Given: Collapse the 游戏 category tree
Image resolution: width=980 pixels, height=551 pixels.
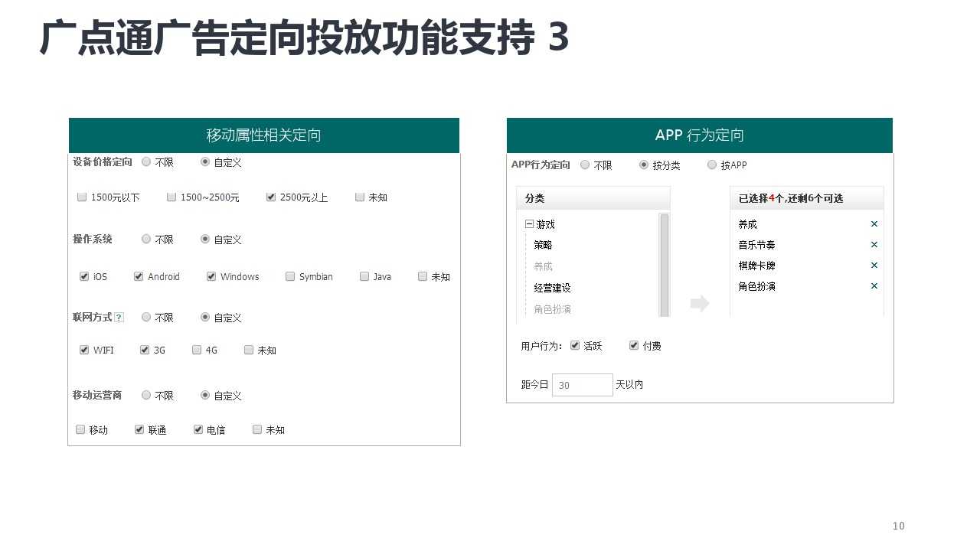Looking at the screenshot, I should (529, 224).
